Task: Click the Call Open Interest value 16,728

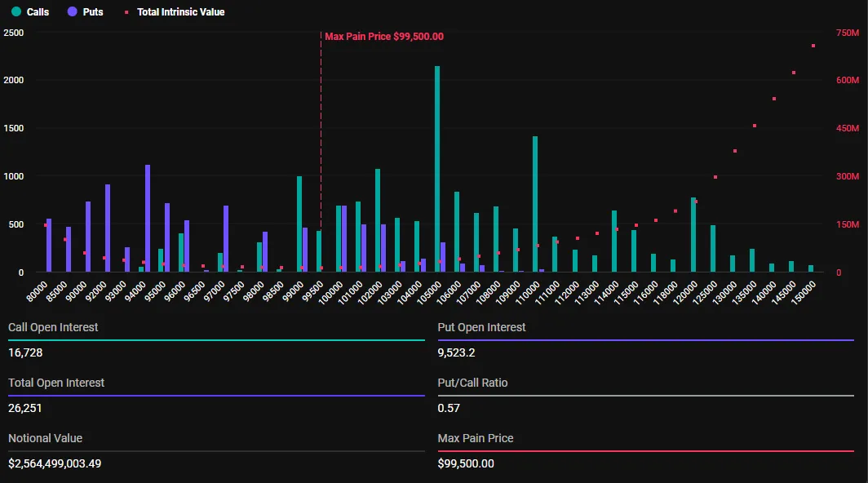Action: pyautogui.click(x=24, y=352)
